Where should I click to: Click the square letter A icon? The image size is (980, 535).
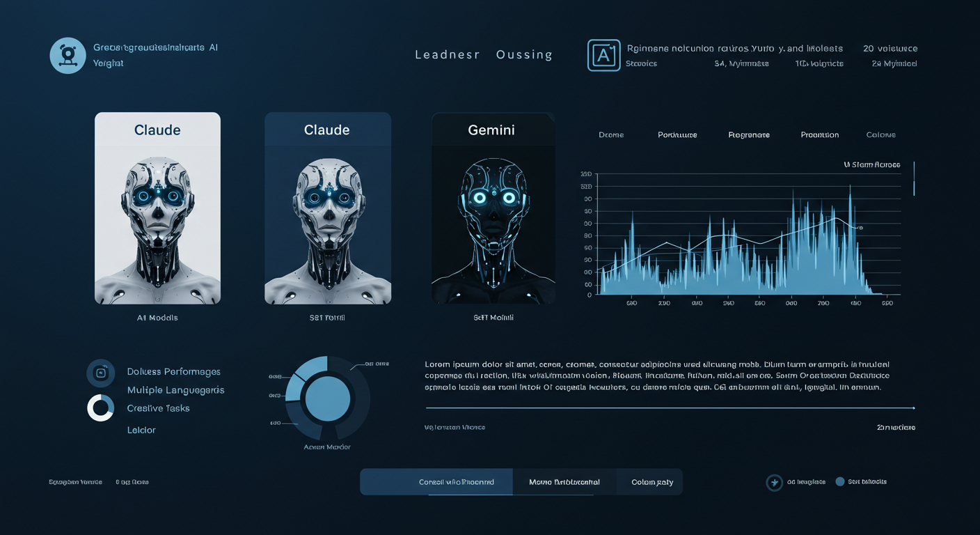coord(603,55)
